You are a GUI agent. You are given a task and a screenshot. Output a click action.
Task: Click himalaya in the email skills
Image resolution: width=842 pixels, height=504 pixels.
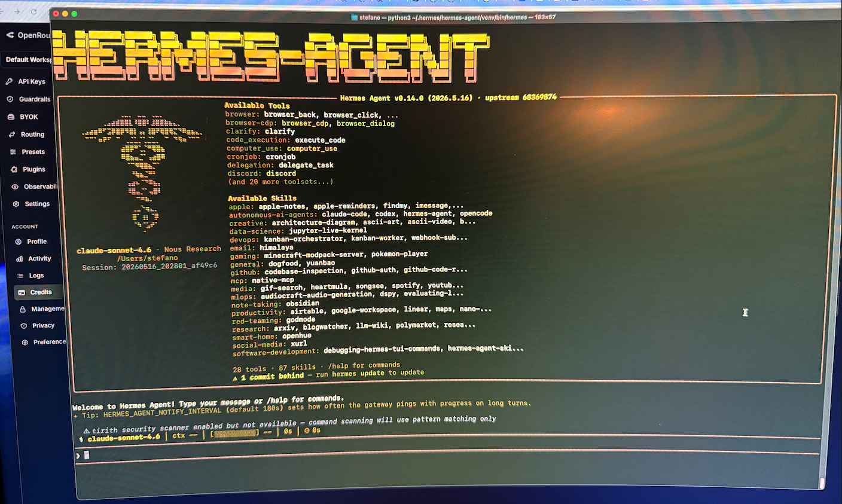[x=277, y=247]
